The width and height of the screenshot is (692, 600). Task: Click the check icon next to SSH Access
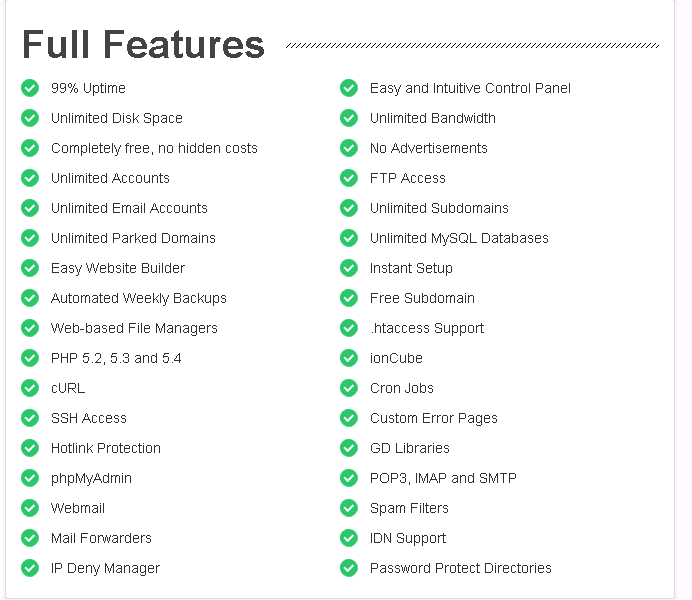pos(30,418)
